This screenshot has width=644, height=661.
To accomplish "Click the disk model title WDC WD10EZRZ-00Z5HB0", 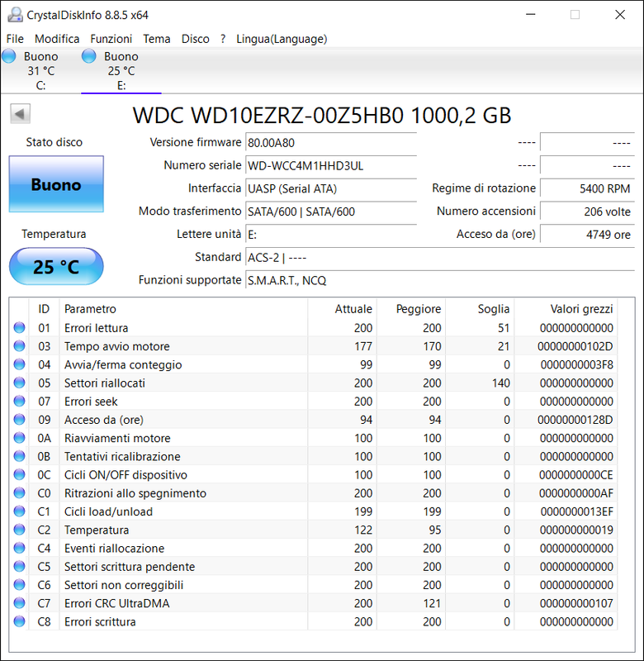I will point(322,115).
